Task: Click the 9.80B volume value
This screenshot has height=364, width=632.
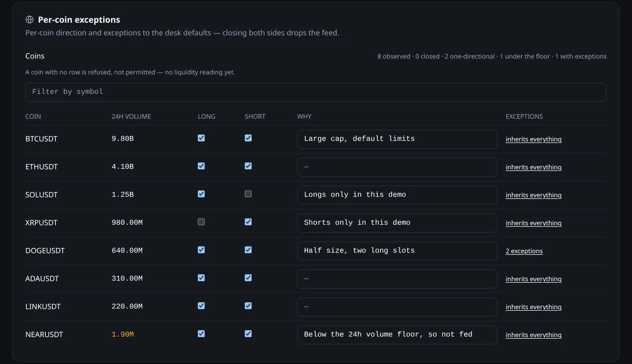Action: pyautogui.click(x=123, y=139)
